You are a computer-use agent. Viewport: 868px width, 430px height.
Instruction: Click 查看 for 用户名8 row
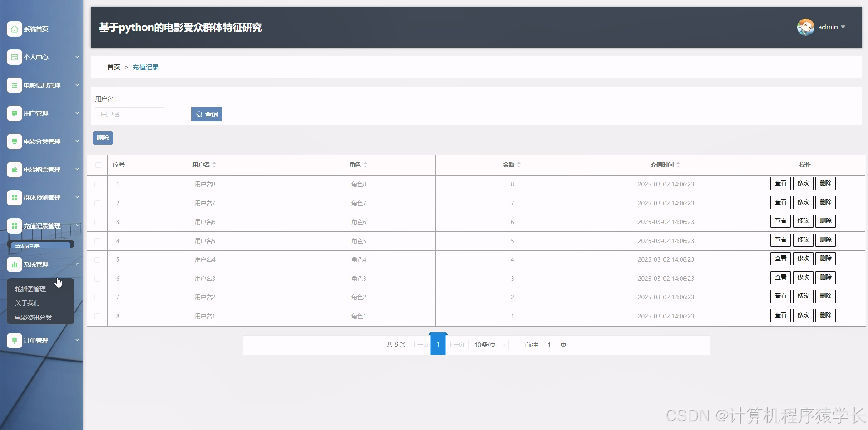pyautogui.click(x=780, y=183)
